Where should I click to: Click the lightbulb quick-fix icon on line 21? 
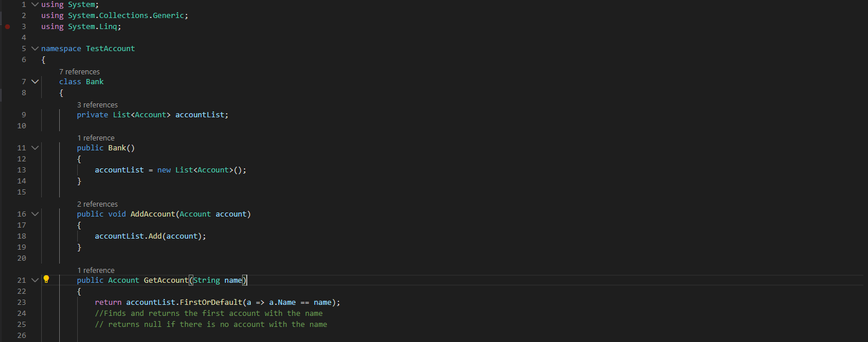pos(46,279)
